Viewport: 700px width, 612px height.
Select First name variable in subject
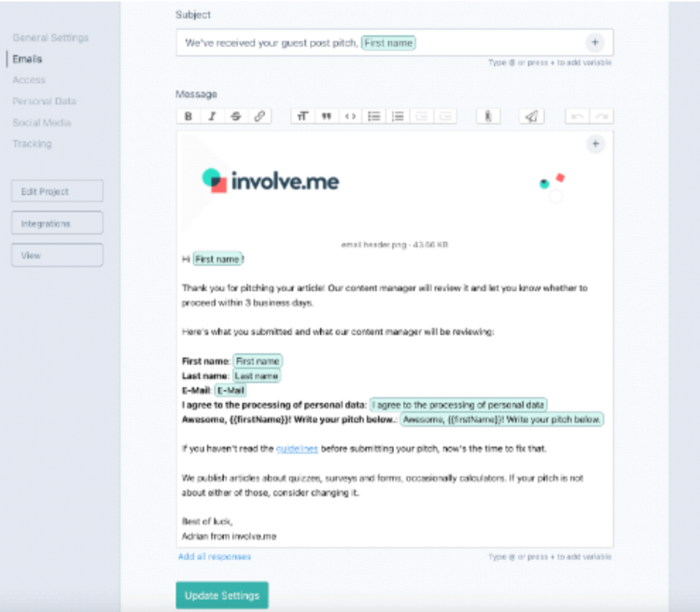(x=388, y=43)
